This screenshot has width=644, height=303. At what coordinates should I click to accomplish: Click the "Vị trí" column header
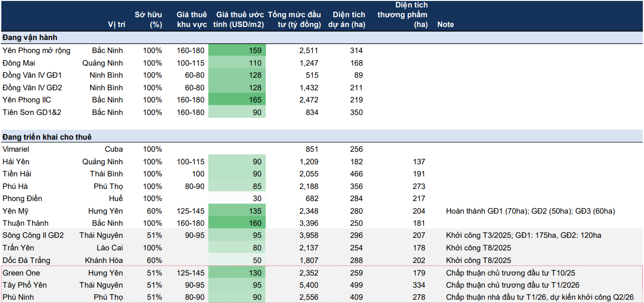pos(116,25)
